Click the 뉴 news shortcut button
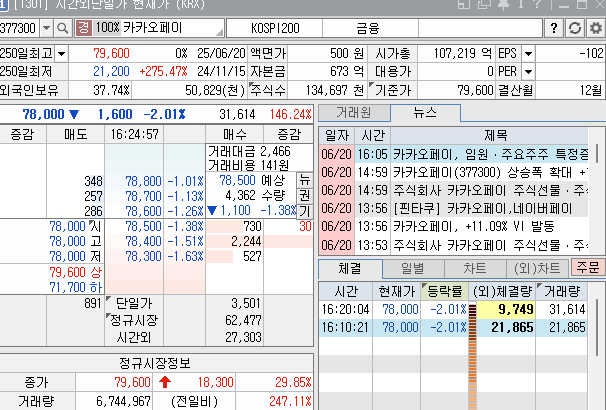606x410 pixels. 305,180
